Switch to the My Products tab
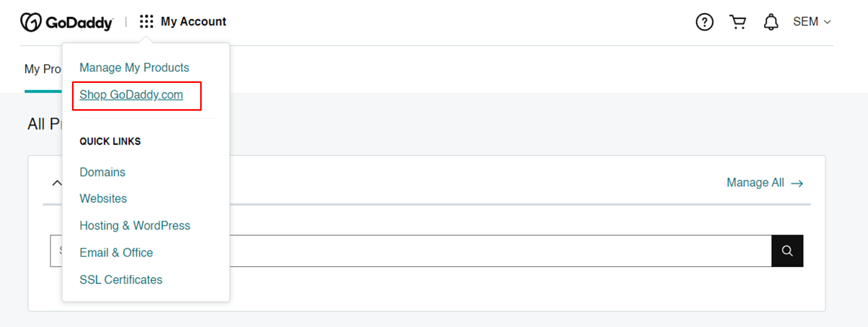The height and width of the screenshot is (327, 868). pos(44,68)
